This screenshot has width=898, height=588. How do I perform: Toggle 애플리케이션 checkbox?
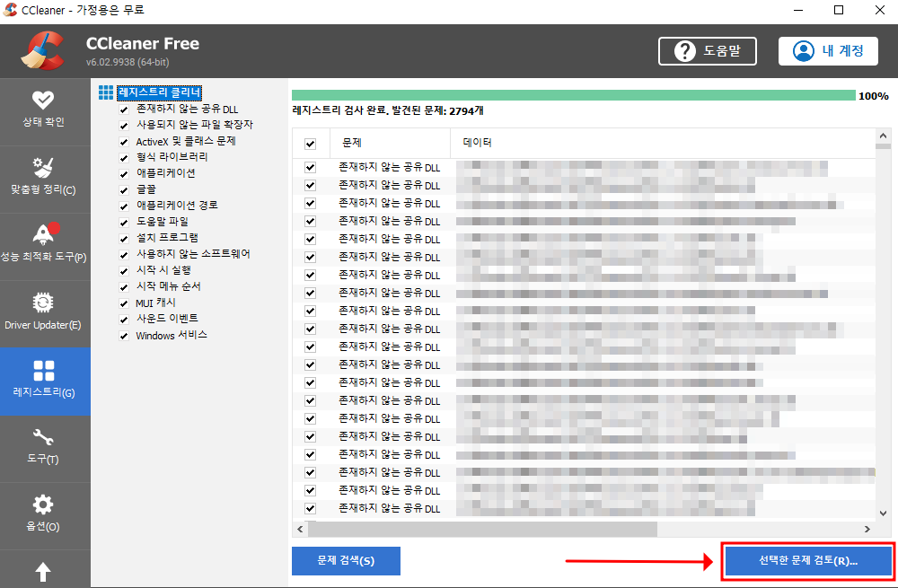[124, 174]
